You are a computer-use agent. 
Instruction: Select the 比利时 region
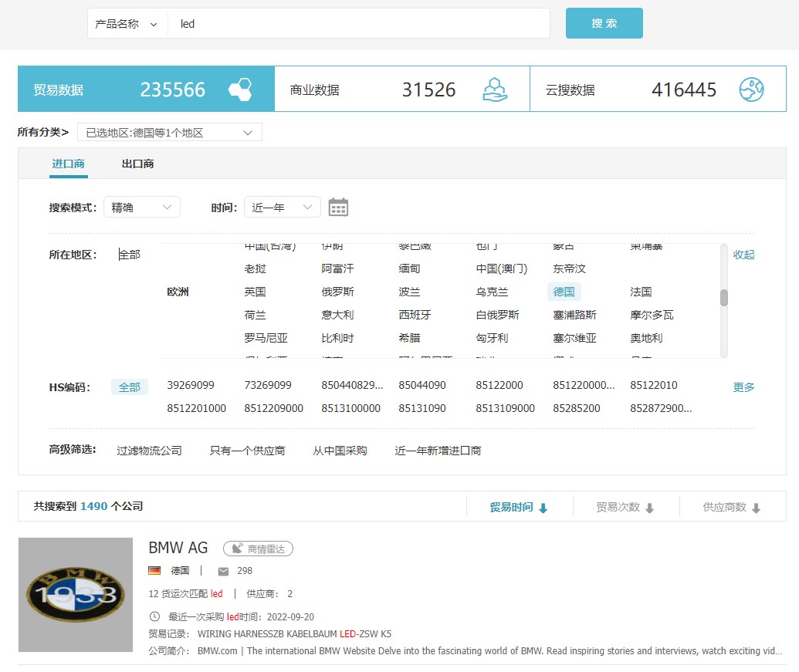point(337,337)
